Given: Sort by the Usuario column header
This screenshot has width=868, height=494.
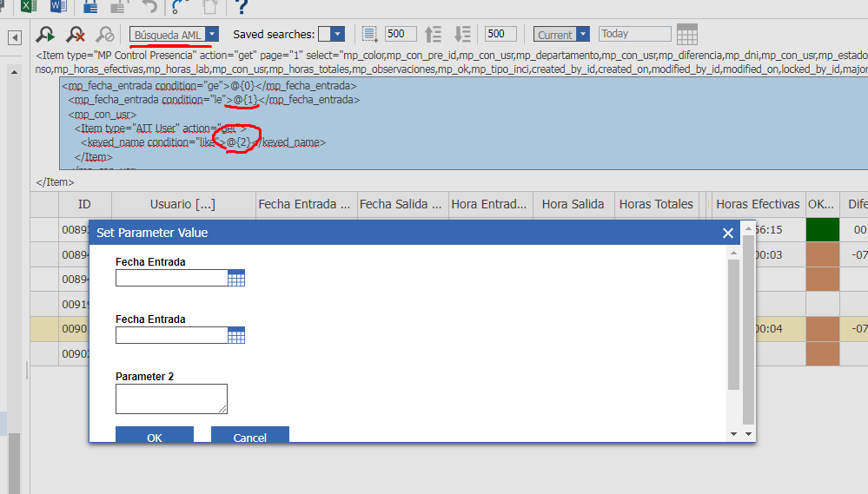Looking at the screenshot, I should 183,204.
